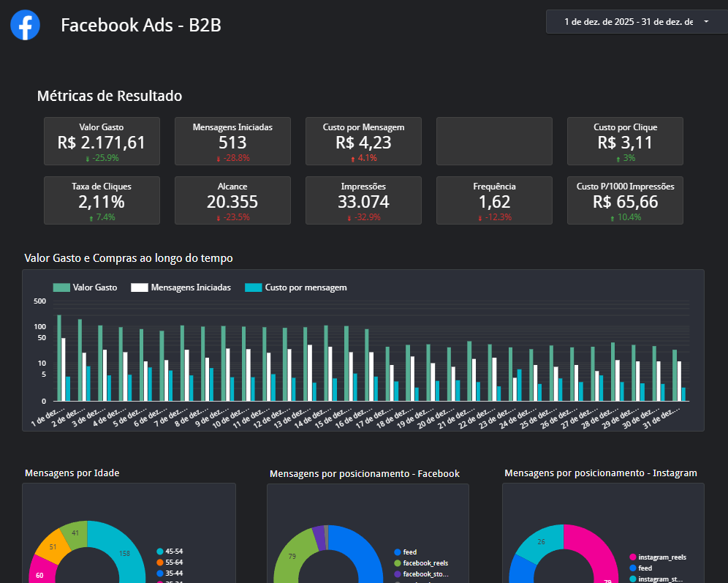Click the feed legend item in Facebook chart
Viewport: 728px width, 583px height.
pos(406,552)
